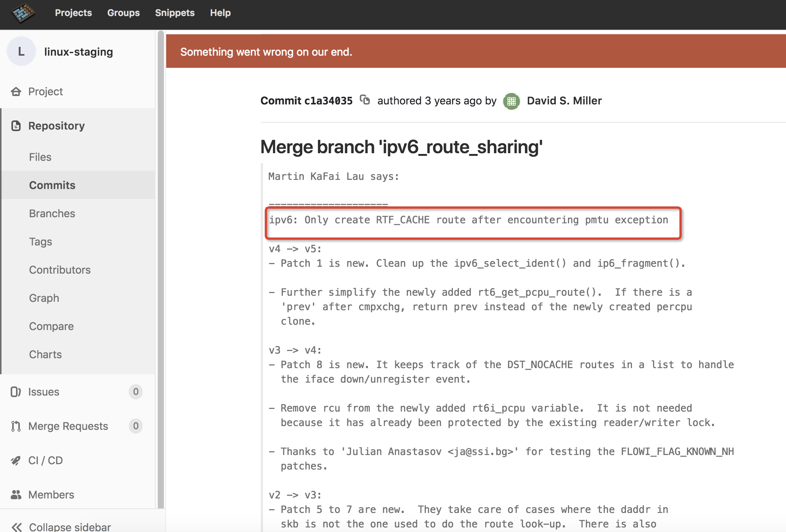
Task: Click the Collapse sidebar label
Action: 70,527
